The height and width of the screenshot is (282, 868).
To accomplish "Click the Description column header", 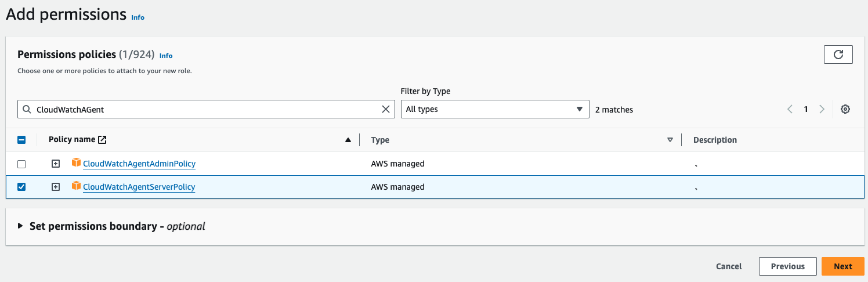I will [715, 140].
